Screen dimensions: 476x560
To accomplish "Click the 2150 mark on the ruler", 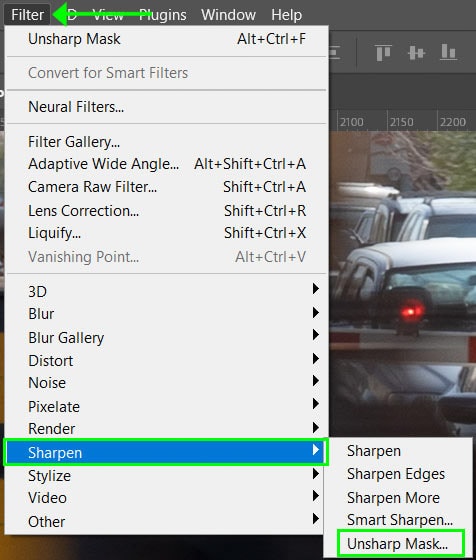I will [401, 122].
